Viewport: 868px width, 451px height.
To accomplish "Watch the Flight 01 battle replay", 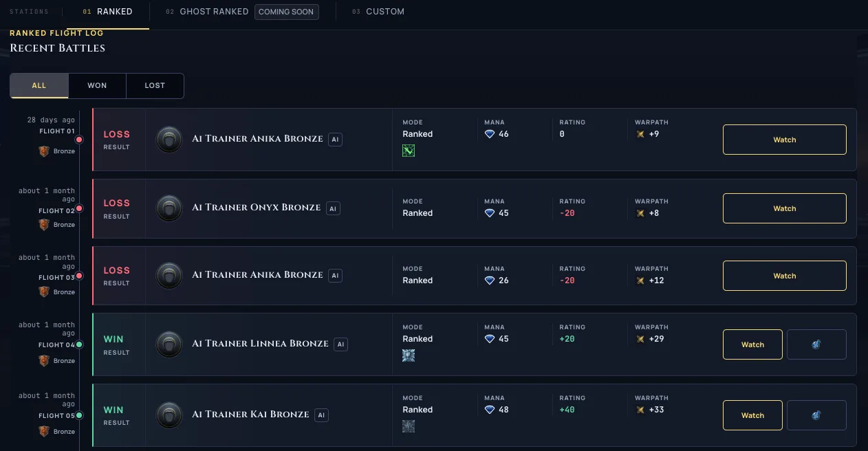I will (784, 140).
